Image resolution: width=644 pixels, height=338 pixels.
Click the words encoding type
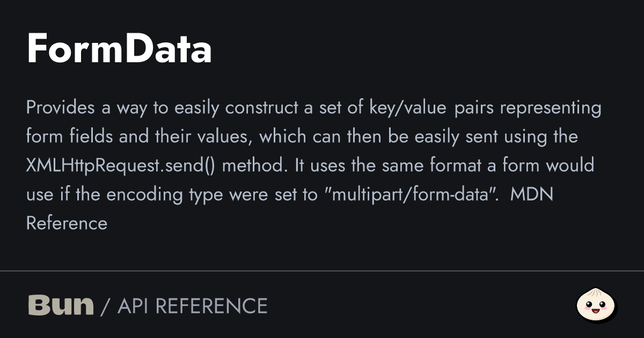click(x=165, y=194)
